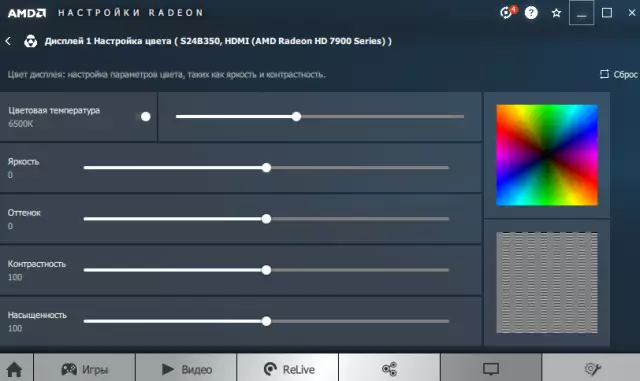Click the rainbow color preview image

click(547, 155)
